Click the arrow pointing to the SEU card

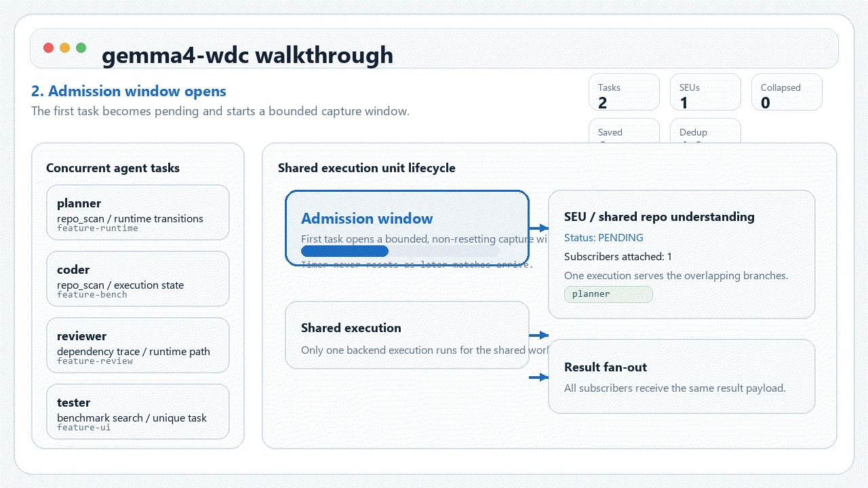[x=540, y=228]
